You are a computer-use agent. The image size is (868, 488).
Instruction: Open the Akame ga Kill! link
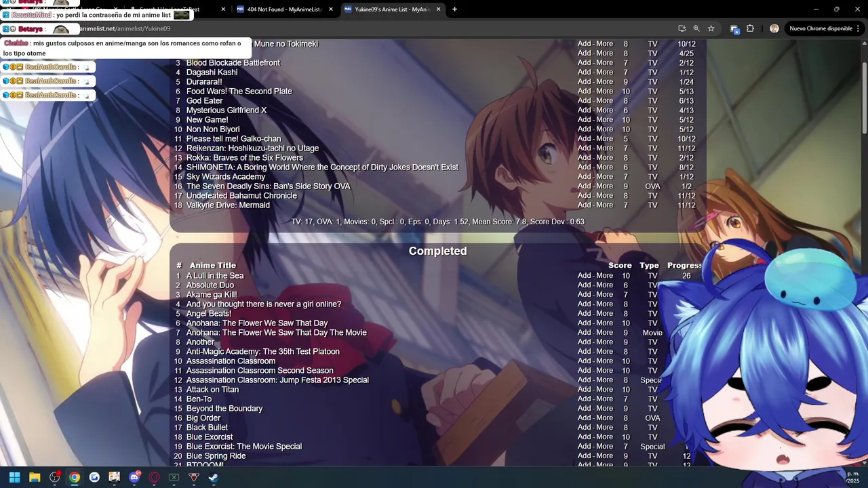[212, 295]
